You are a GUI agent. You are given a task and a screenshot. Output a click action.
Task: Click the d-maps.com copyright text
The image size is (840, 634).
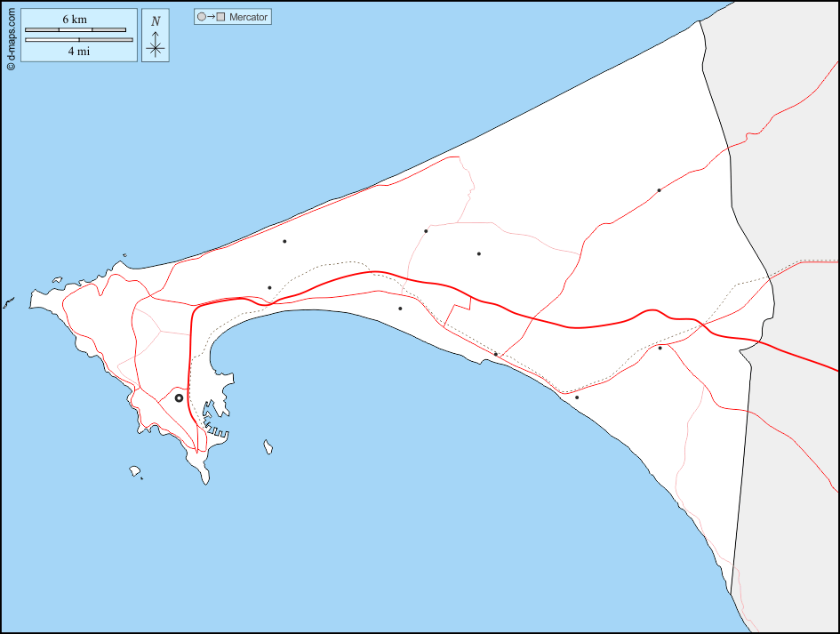tap(10, 36)
